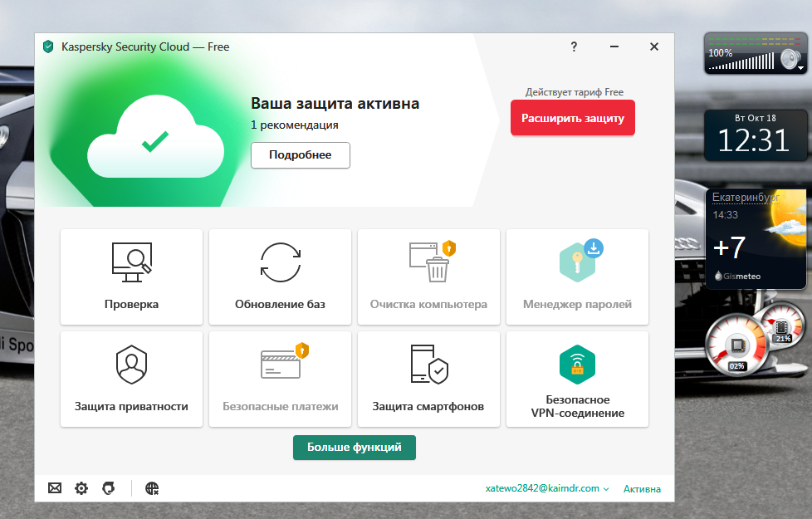Image resolution: width=812 pixels, height=519 pixels.
Task: Open Безопасные платежи safe money tile
Action: pyautogui.click(x=280, y=379)
